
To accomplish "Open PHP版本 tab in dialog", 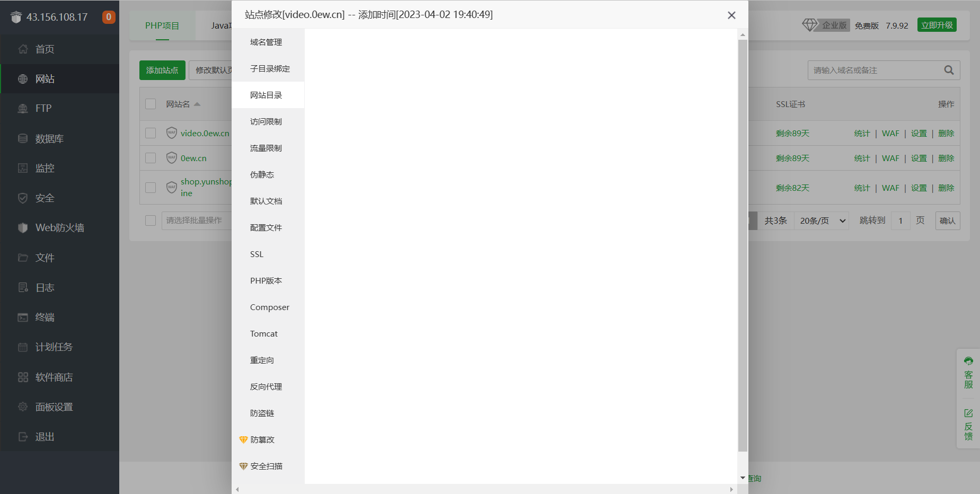I will (x=268, y=280).
